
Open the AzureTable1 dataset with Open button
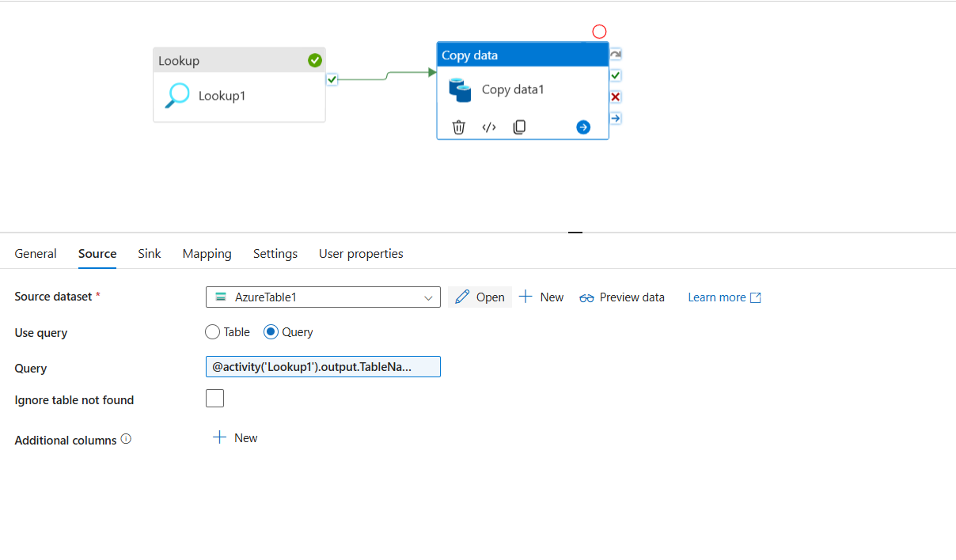click(480, 297)
